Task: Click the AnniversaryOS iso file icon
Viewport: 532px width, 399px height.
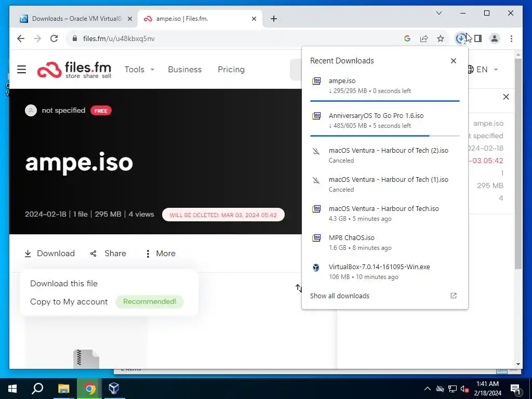Action: pyautogui.click(x=316, y=116)
